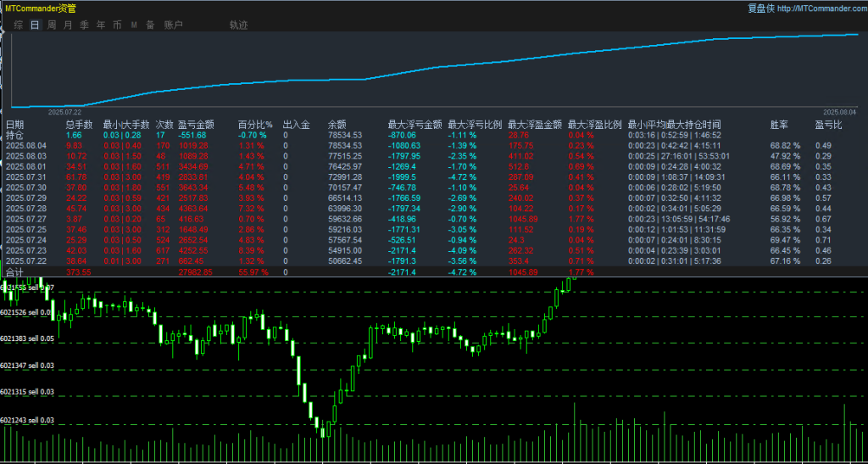Open the 月 monthly tab
This screenshot has height=464, width=868.
tap(68, 25)
